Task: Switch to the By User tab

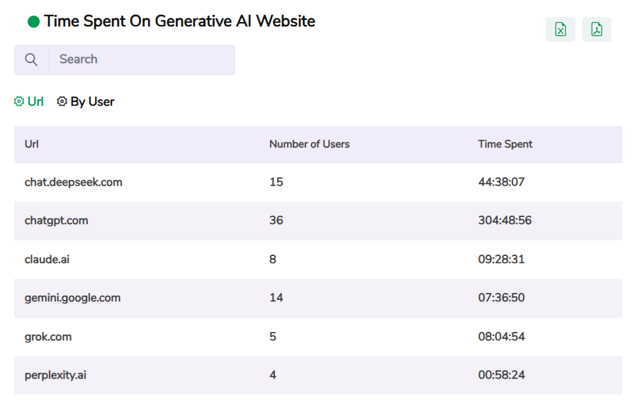Action: (92, 102)
